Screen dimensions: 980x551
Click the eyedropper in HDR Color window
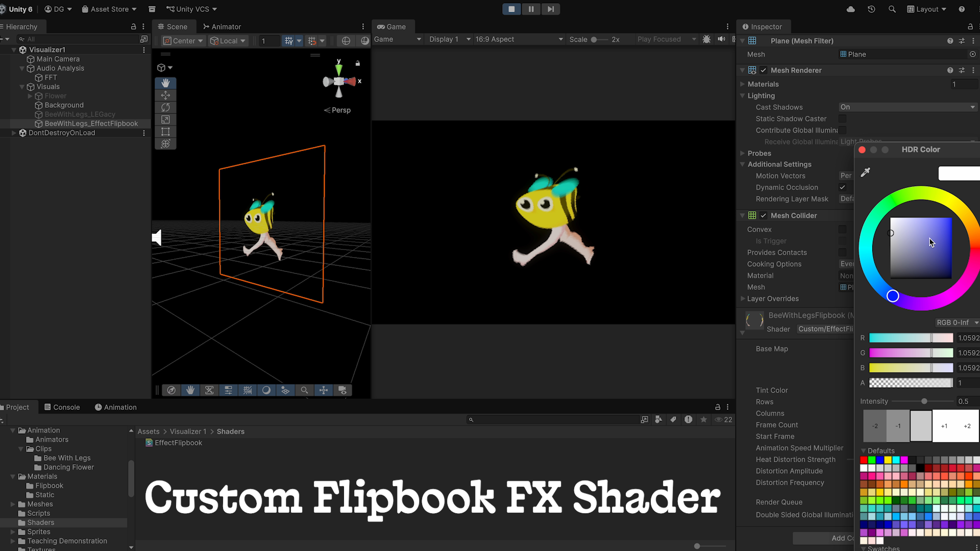[865, 172]
